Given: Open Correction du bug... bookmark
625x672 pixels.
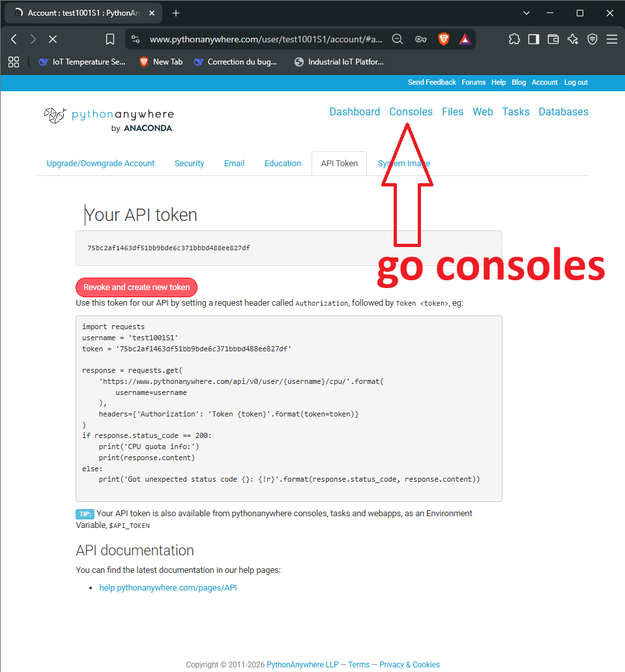Looking at the screenshot, I should [235, 62].
